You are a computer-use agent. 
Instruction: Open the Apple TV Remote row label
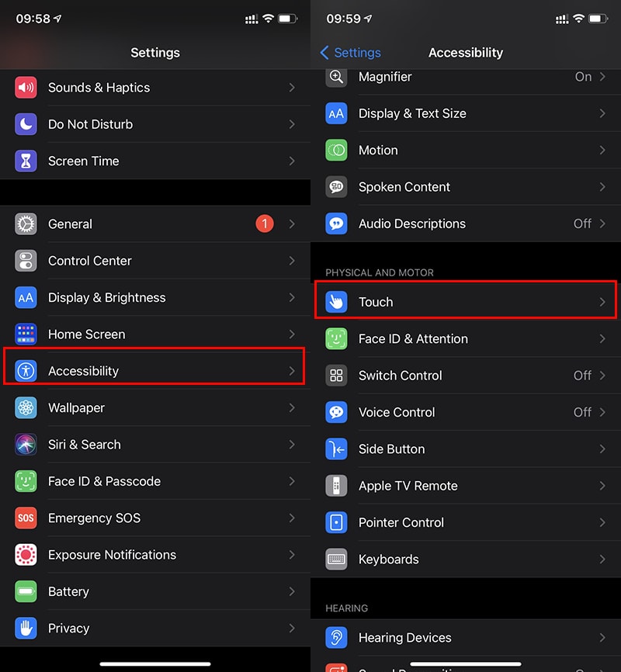pos(408,486)
